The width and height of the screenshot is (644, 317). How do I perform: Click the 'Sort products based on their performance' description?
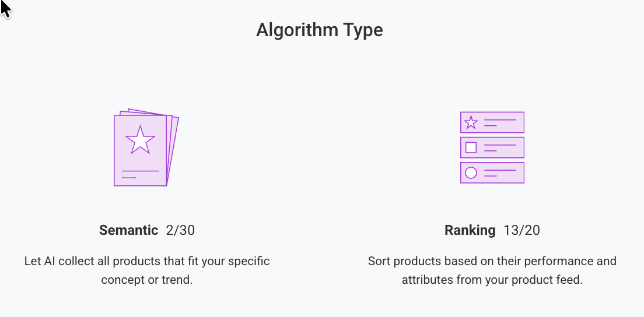[x=492, y=270]
